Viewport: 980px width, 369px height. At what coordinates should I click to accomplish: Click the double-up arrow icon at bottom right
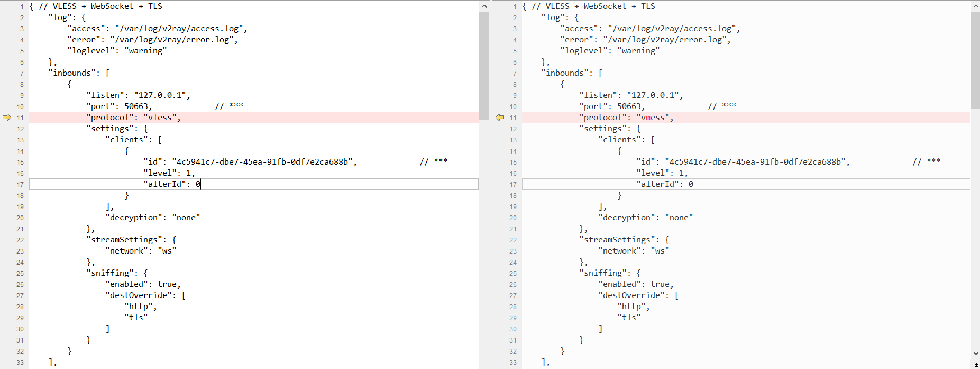click(976, 365)
